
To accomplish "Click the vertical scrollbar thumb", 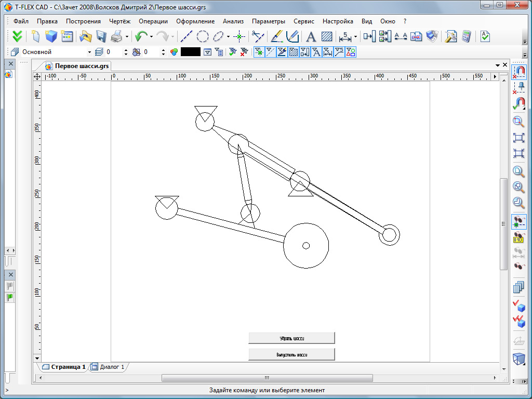I will tap(504, 224).
